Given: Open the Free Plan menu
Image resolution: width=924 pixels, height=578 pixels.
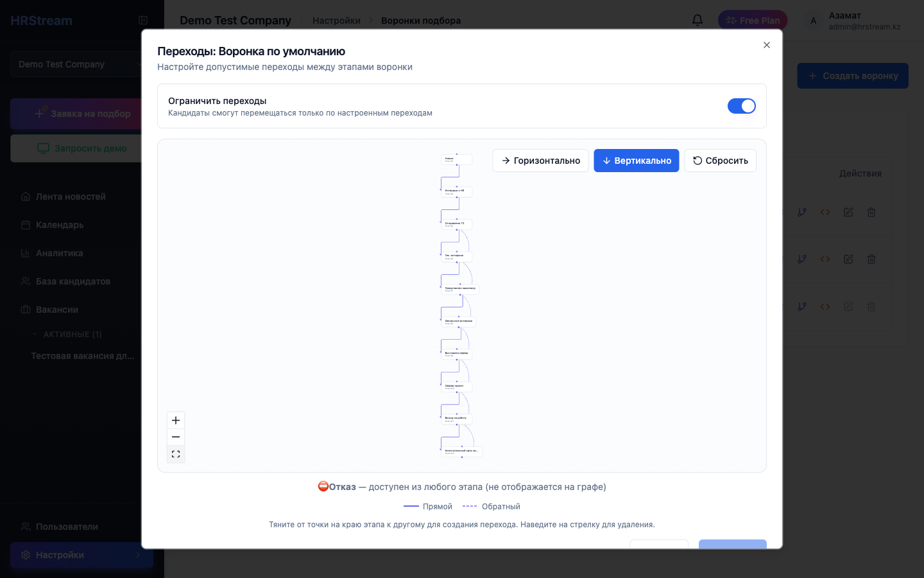Looking at the screenshot, I should tap(752, 20).
